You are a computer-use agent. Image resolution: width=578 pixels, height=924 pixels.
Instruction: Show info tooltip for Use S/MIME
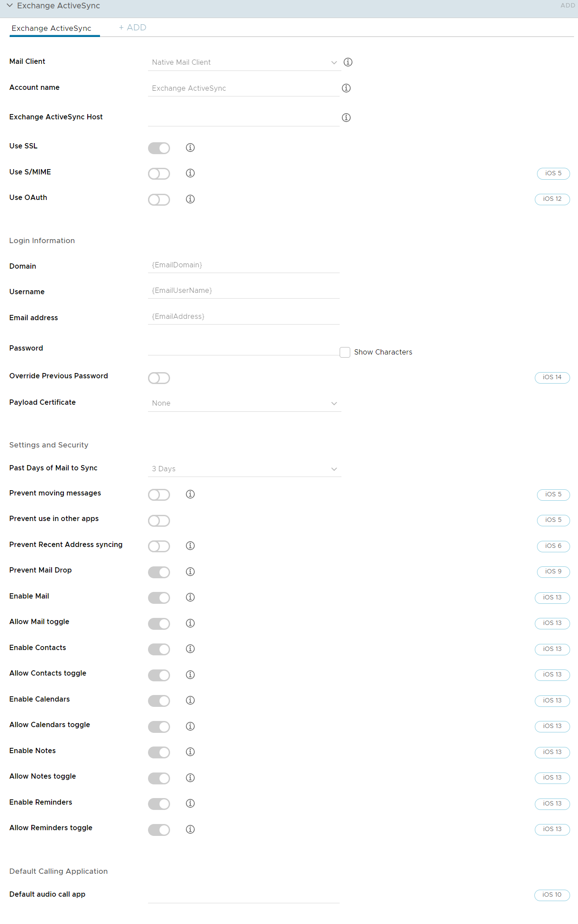tap(190, 173)
